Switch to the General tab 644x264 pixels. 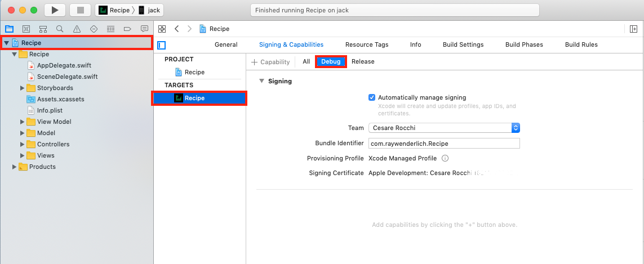(x=226, y=45)
